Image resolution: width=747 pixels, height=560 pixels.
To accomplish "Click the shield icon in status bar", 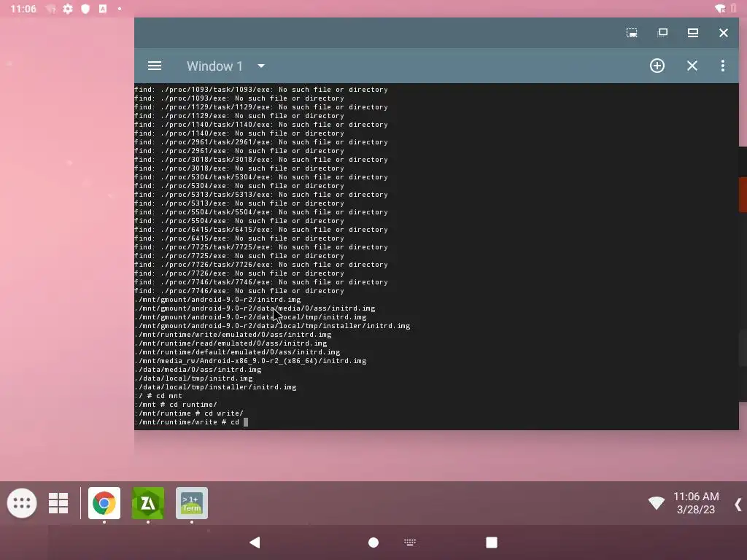I will [85, 9].
